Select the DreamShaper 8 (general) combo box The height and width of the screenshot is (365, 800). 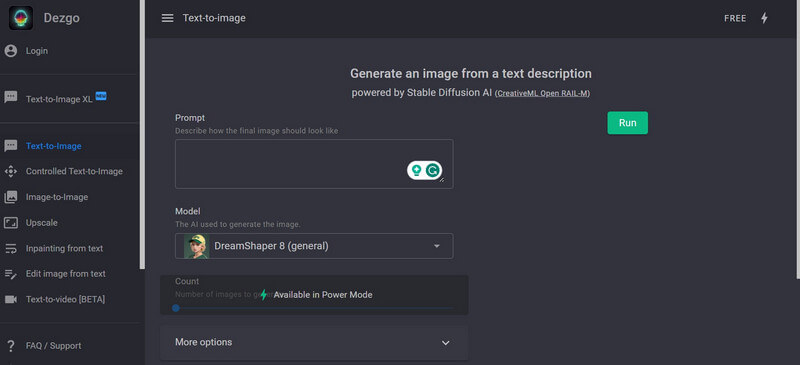pos(314,246)
